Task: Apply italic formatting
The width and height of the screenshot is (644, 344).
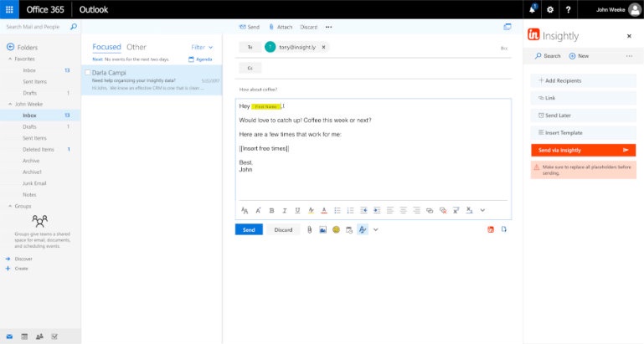Action: tap(284, 211)
